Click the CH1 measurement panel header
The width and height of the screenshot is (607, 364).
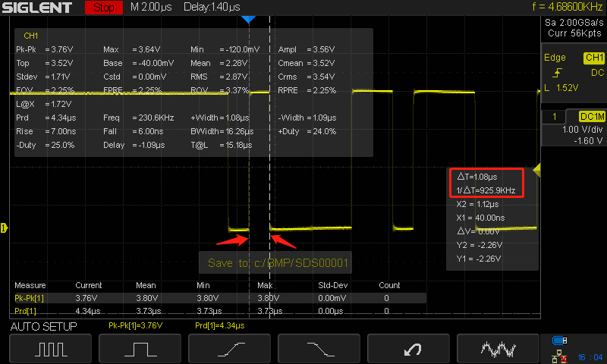point(31,36)
